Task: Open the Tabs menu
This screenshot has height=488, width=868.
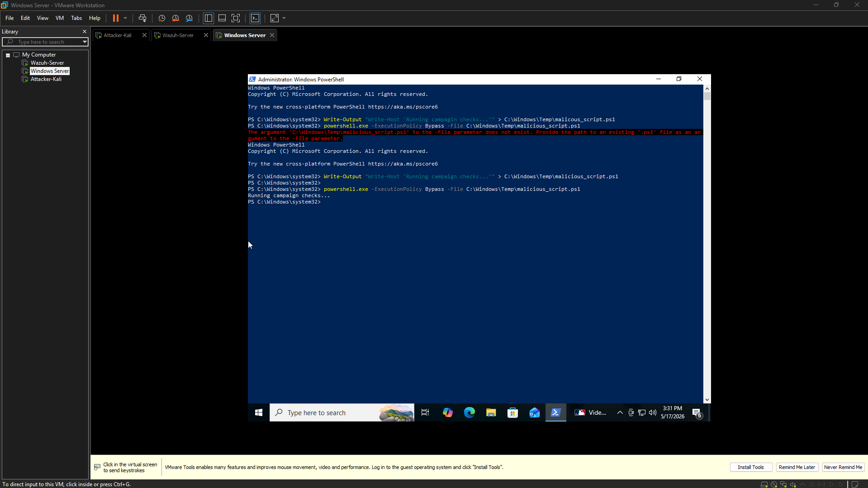Action: (x=76, y=18)
